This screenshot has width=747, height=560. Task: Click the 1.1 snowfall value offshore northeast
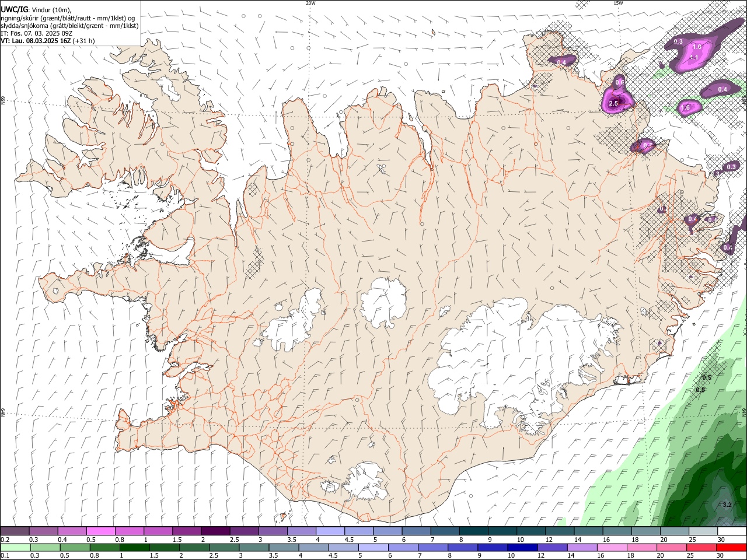pyautogui.click(x=694, y=57)
